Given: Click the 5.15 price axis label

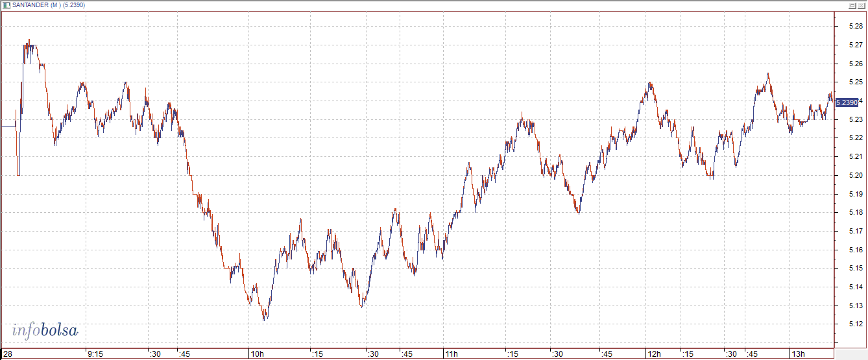Looking at the screenshot, I should pos(855,269).
